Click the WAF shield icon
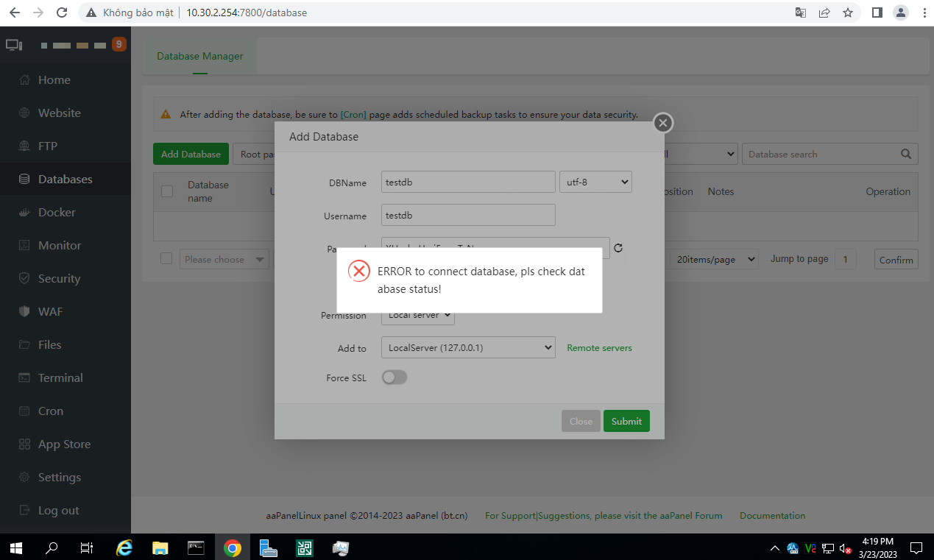Screen dimensions: 934x560 (24, 311)
